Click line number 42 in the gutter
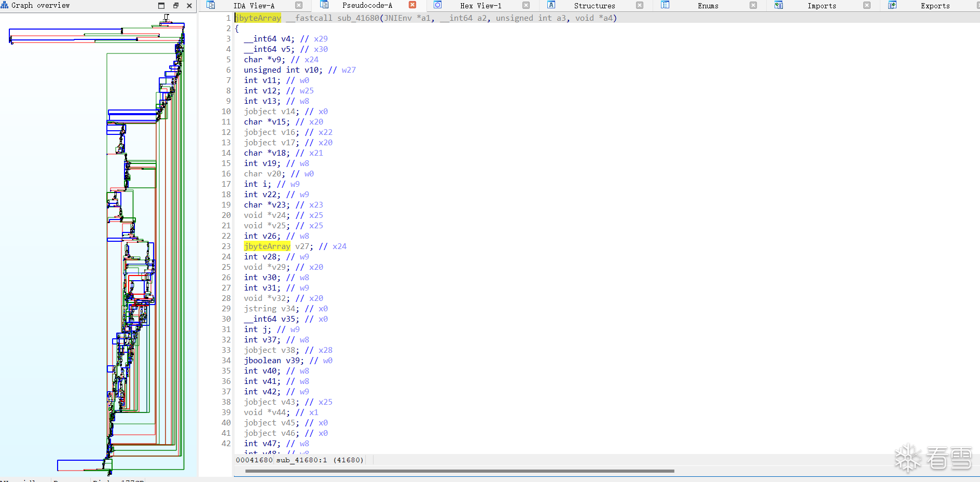Viewport: 980px width, 482px height. pos(226,444)
